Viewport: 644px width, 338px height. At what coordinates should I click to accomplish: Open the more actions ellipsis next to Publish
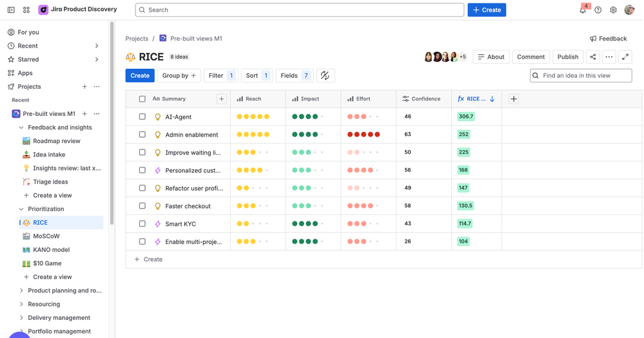click(x=609, y=57)
